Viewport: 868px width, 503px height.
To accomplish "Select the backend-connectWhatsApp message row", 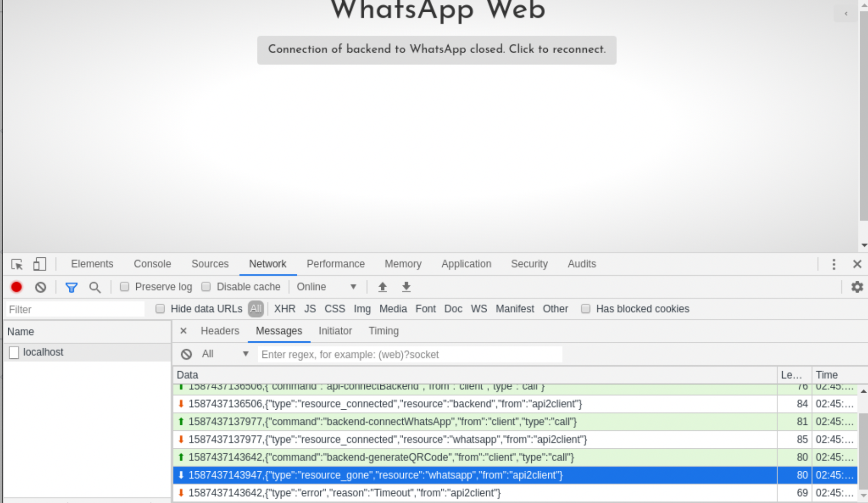I will pos(515,421).
